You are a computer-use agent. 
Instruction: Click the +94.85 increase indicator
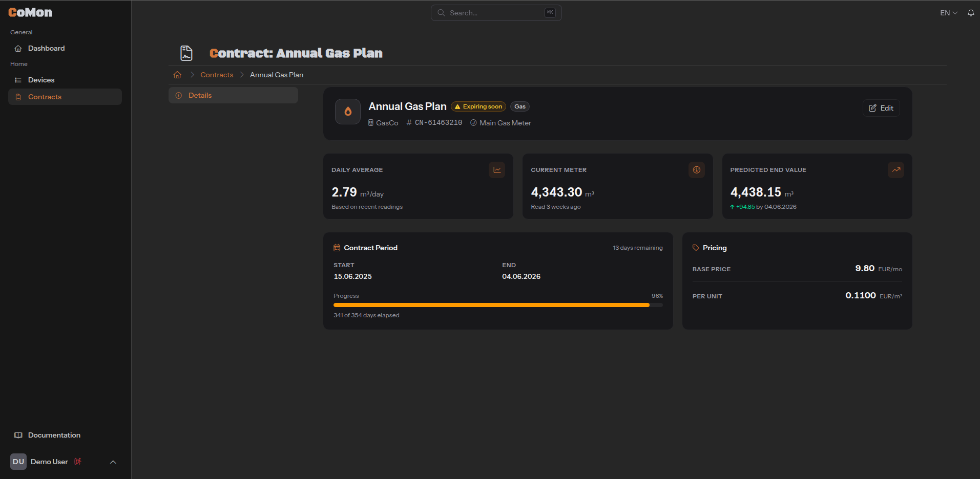742,207
